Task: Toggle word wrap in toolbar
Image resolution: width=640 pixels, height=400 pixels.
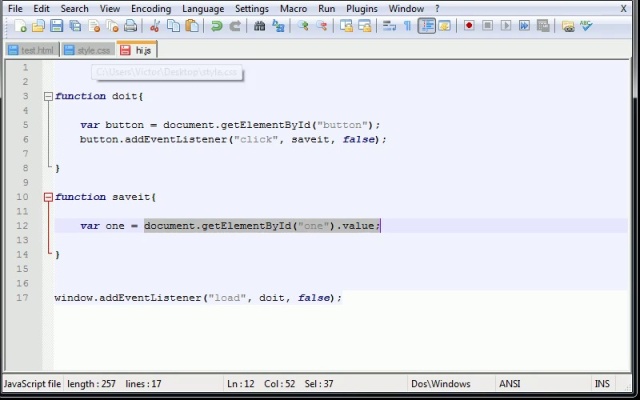Action: (x=389, y=26)
